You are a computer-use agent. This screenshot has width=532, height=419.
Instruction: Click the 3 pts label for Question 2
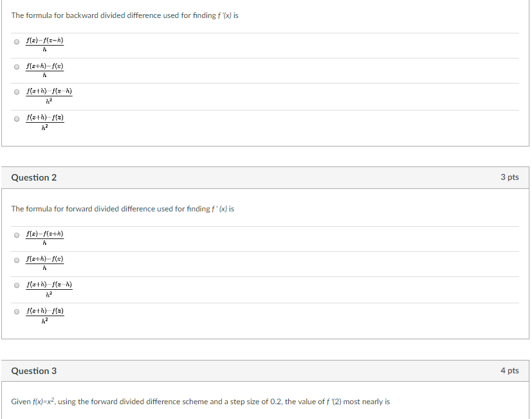pos(510,177)
